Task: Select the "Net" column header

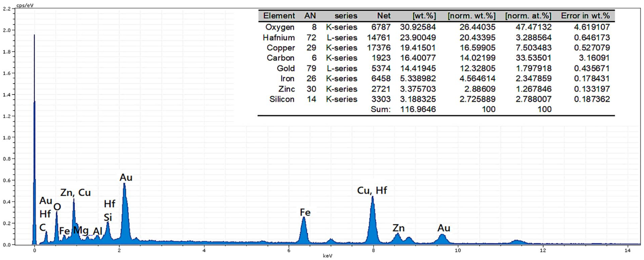Action: pos(384,16)
